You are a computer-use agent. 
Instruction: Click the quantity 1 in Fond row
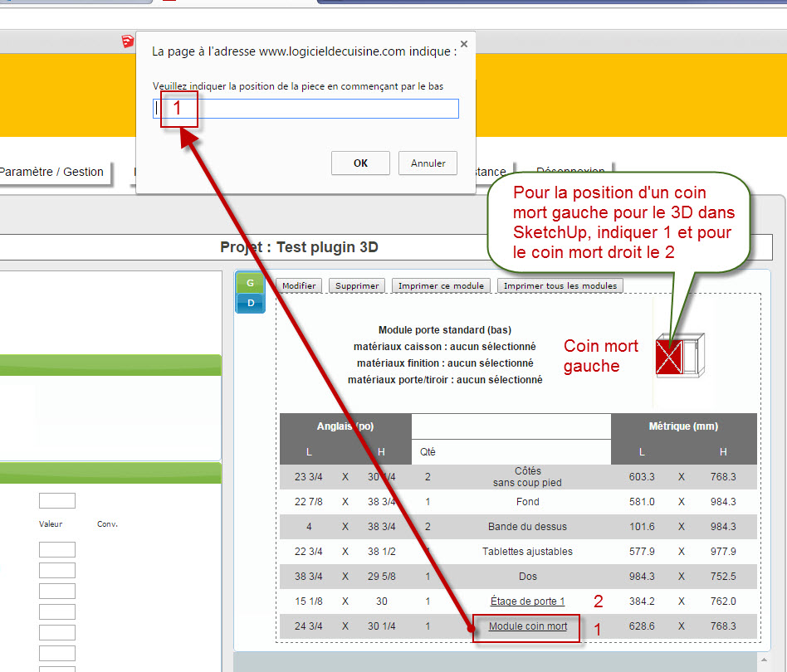pyautogui.click(x=428, y=502)
